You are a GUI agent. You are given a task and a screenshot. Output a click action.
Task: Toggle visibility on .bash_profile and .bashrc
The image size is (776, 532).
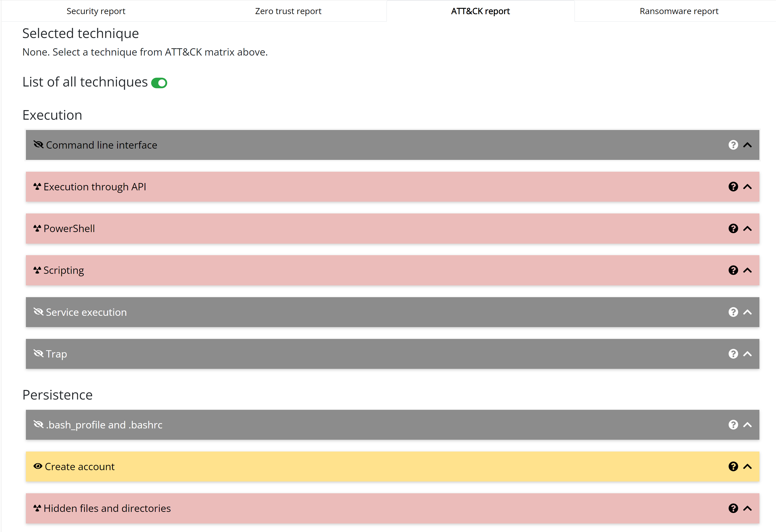[38, 424]
